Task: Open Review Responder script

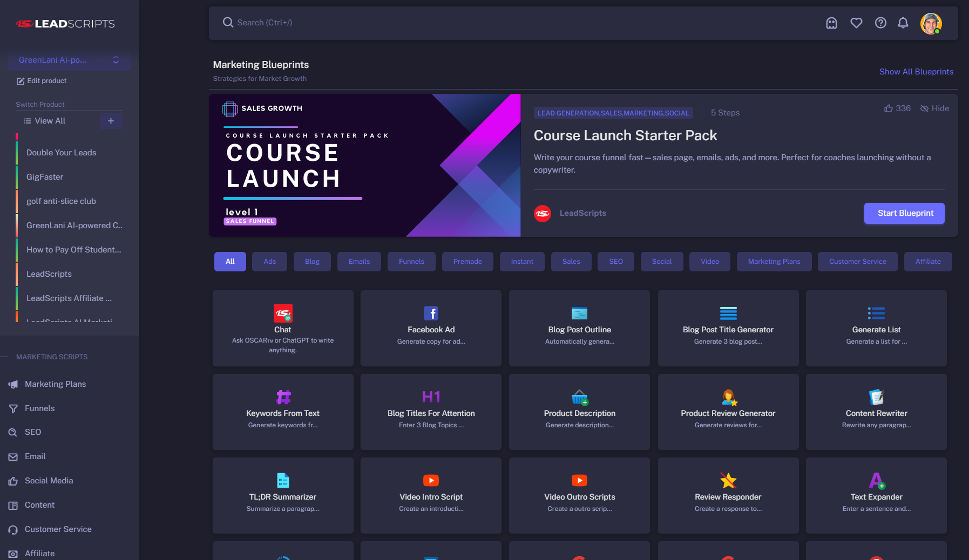Action: tap(728, 495)
